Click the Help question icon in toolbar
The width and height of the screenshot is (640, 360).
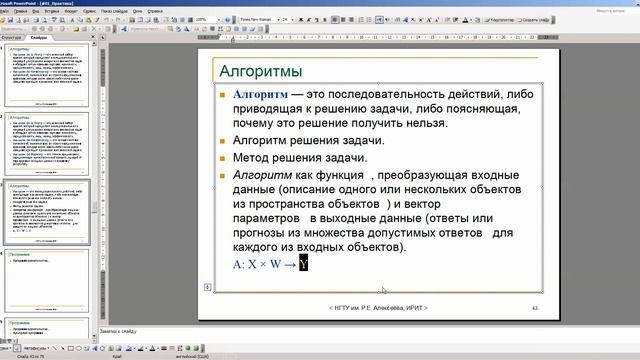[227, 20]
